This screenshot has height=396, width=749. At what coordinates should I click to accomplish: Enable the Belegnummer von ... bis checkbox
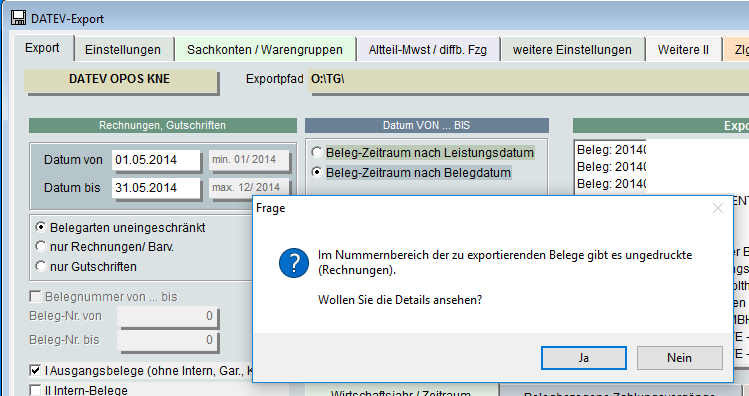[35, 297]
